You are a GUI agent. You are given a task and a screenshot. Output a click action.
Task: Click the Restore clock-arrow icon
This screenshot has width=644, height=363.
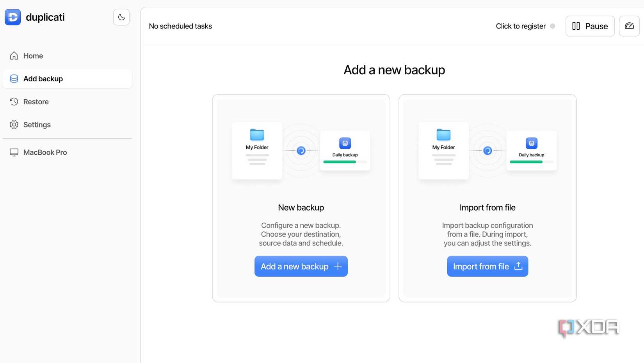pyautogui.click(x=14, y=102)
